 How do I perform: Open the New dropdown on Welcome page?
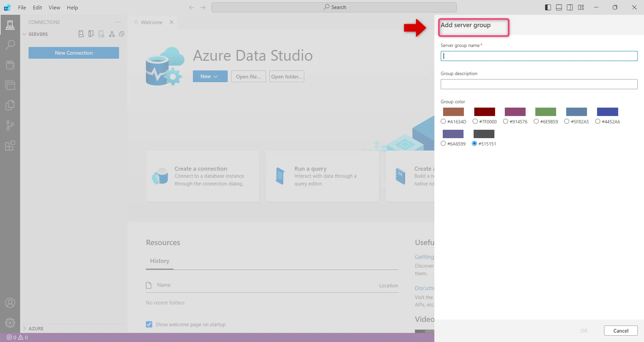(210, 76)
